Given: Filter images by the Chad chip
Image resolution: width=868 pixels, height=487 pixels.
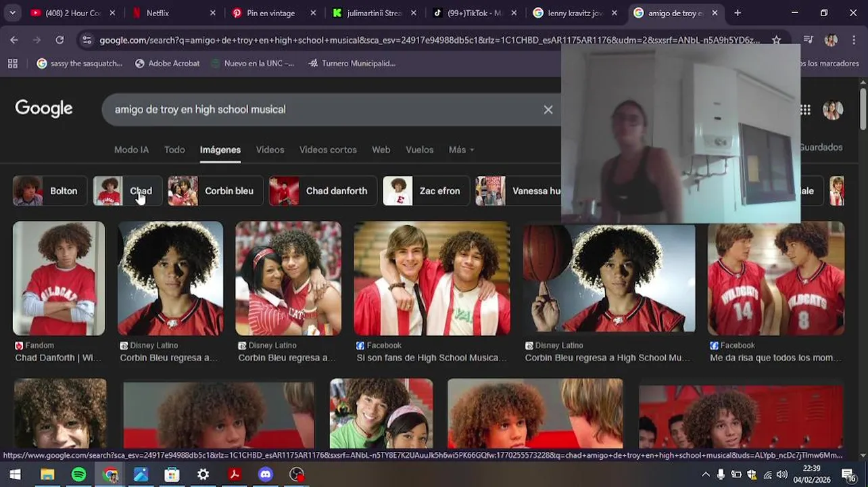Looking at the screenshot, I should tap(126, 191).
